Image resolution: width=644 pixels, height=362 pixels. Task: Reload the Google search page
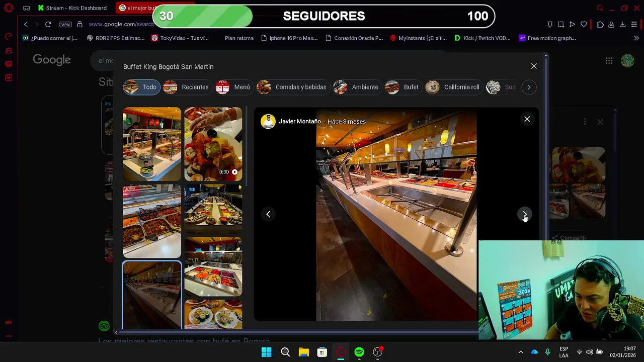coord(48,24)
